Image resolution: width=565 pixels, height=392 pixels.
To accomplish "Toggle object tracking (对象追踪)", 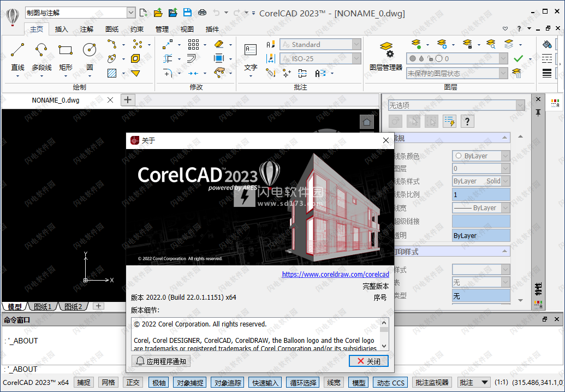I will (228, 383).
